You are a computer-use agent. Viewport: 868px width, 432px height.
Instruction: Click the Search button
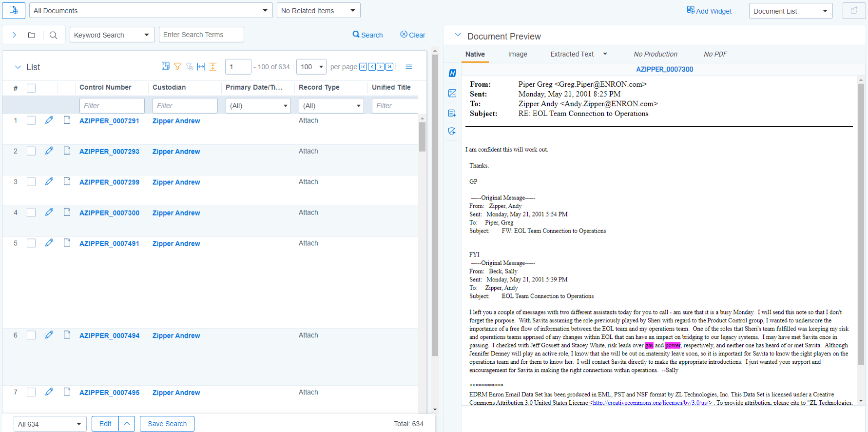tap(368, 35)
